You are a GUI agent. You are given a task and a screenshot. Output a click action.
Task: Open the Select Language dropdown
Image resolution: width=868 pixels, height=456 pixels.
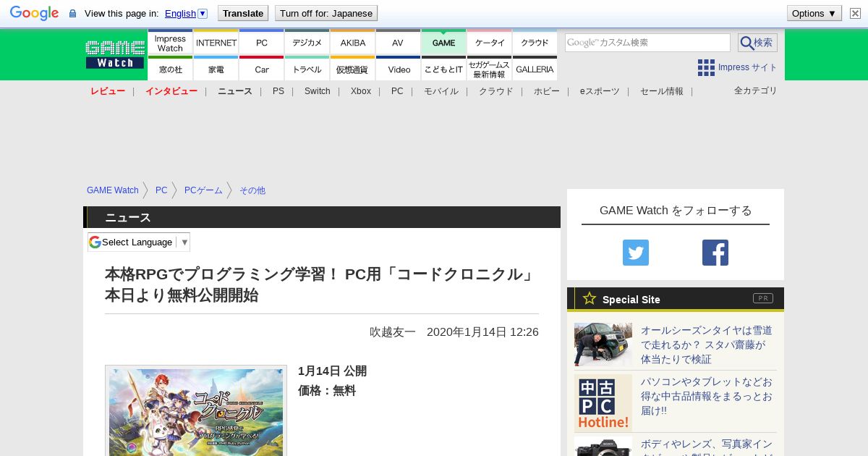click(139, 242)
